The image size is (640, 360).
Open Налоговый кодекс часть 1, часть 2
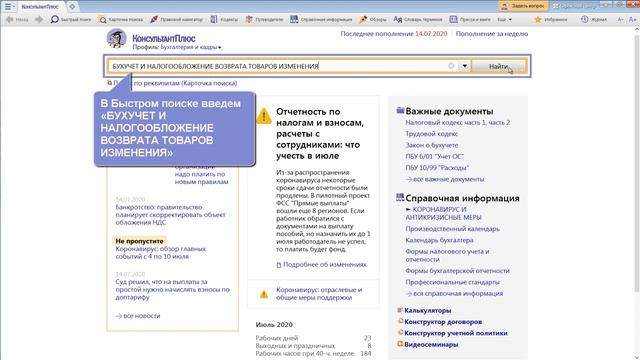coord(458,122)
